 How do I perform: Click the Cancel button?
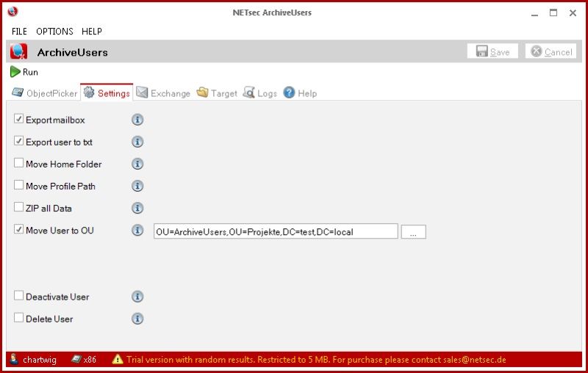(551, 51)
